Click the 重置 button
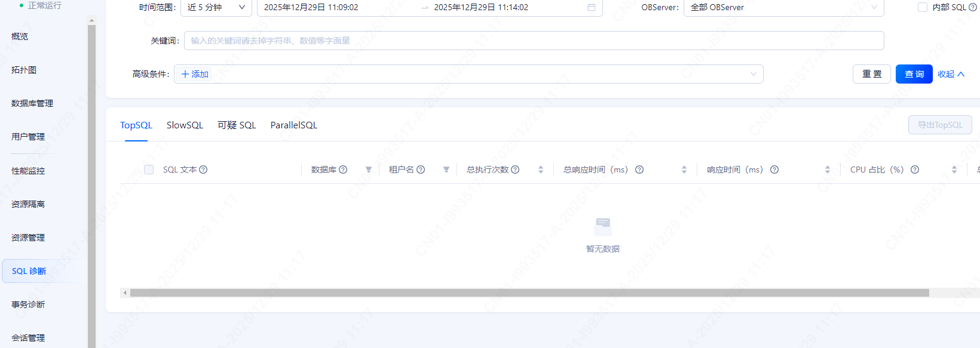The image size is (980, 348). [x=871, y=74]
